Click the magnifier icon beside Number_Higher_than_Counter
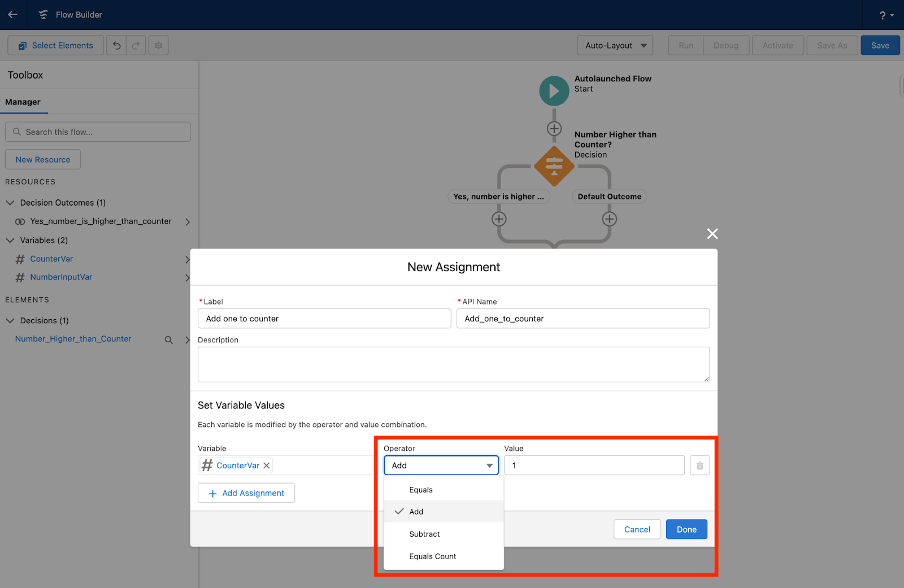904x588 pixels. pos(168,339)
